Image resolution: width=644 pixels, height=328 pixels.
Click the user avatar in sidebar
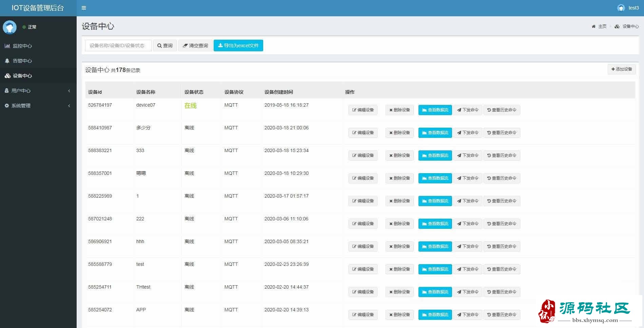click(x=9, y=27)
